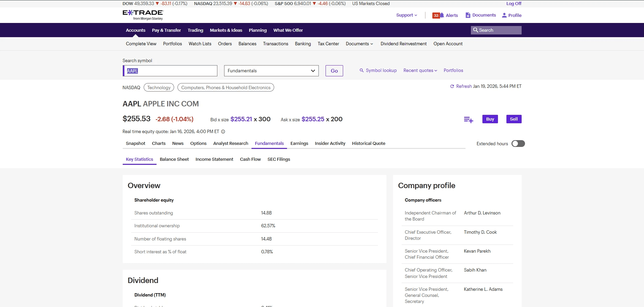Viewport: 644px width, 307px height.
Task: Open the Balance Sheet sub-tab
Action: 174,159
